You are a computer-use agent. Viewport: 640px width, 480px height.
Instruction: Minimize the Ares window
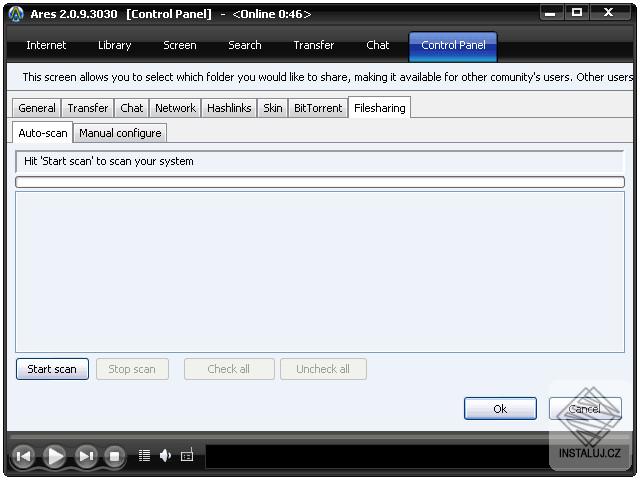550,13
